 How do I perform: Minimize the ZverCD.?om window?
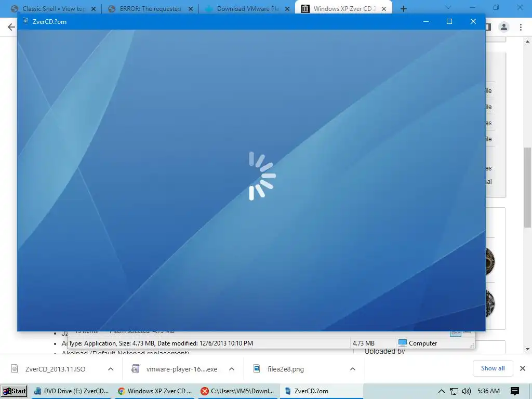click(426, 21)
